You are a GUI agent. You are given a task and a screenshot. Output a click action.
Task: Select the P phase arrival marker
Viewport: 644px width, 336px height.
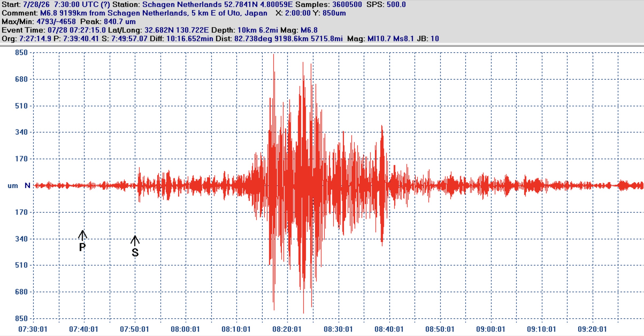click(82, 241)
